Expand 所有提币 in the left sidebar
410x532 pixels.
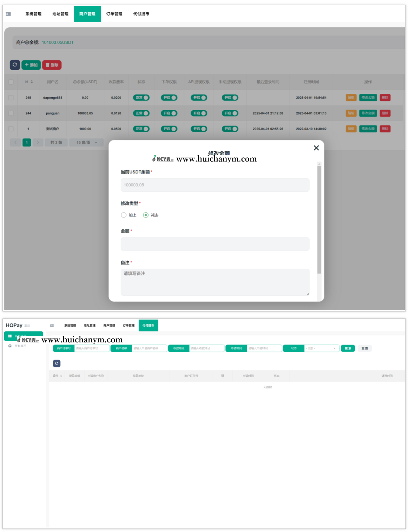[20, 346]
